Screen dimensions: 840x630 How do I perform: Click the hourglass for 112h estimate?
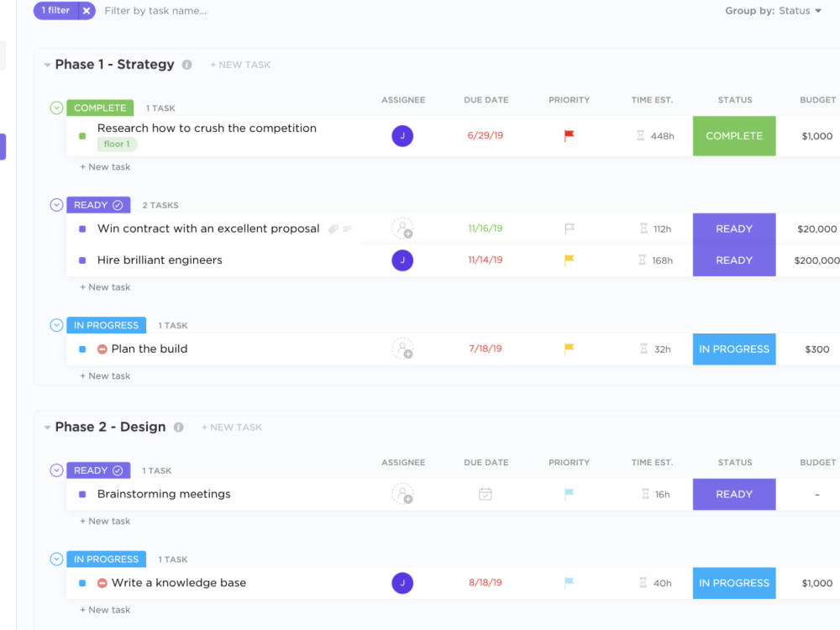pyautogui.click(x=643, y=228)
